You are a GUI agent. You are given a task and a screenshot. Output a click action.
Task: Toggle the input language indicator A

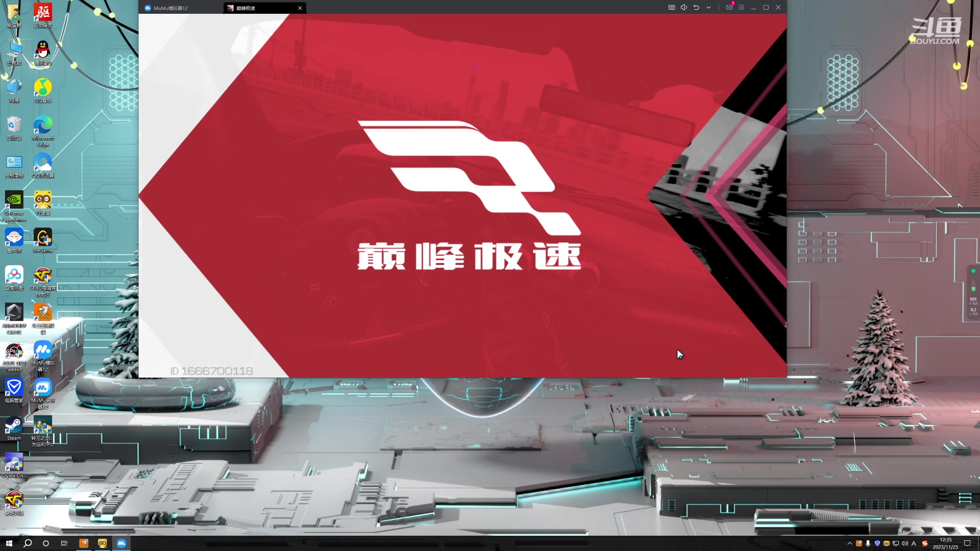(x=914, y=543)
